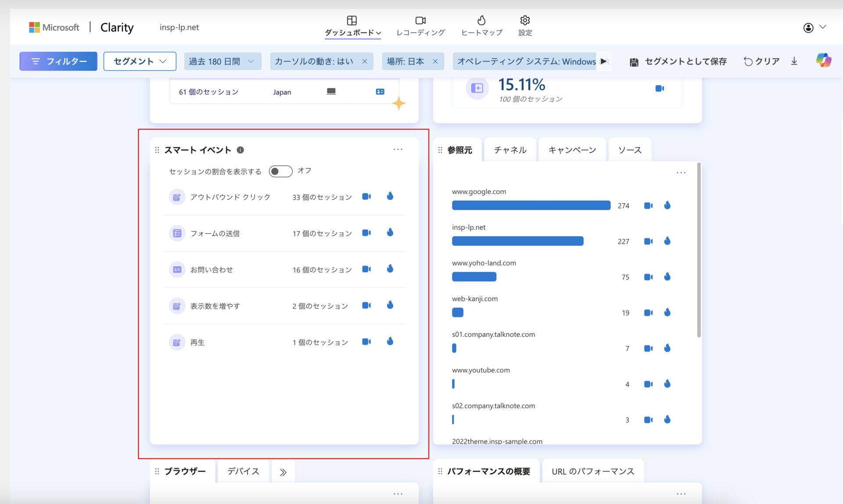Click the スマート イベント info icon
The image size is (843, 504).
240,150
